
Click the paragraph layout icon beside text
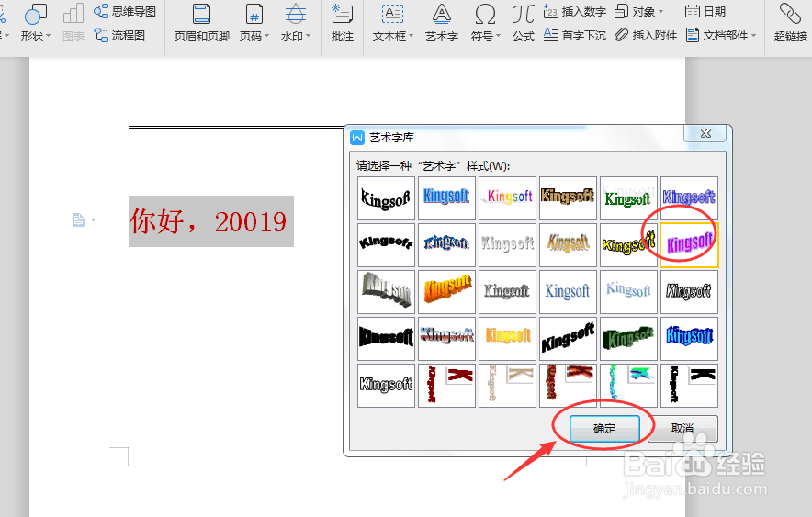(x=78, y=220)
